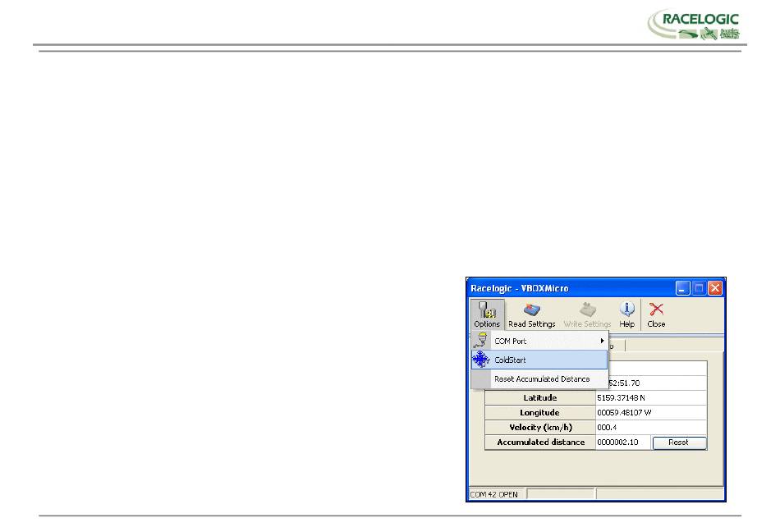This screenshot has height=532, width=780.
Task: Click the red X Close toolbar button
Action: click(656, 314)
